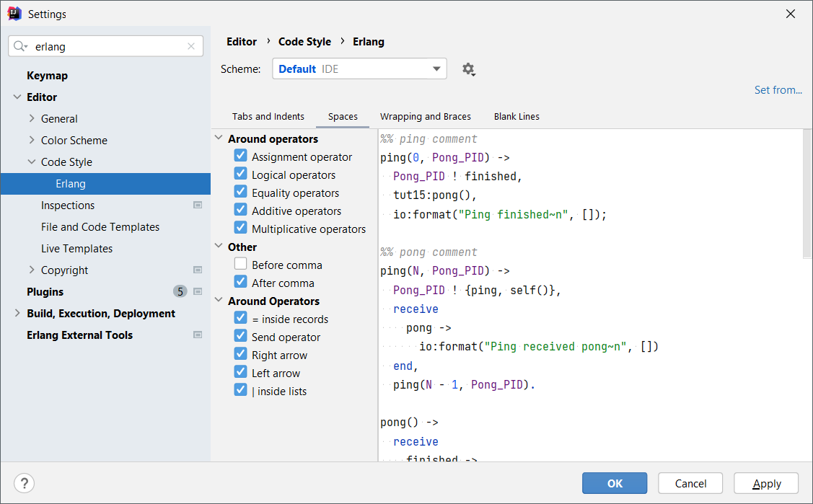Enable the Before comma checkbox
813x504 pixels.
click(241, 264)
